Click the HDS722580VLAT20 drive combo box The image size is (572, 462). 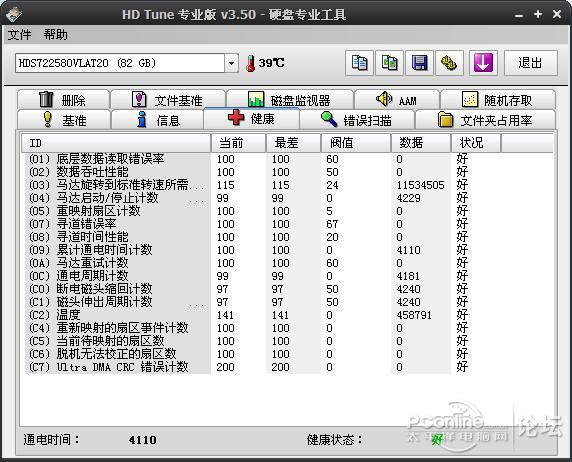(127, 63)
